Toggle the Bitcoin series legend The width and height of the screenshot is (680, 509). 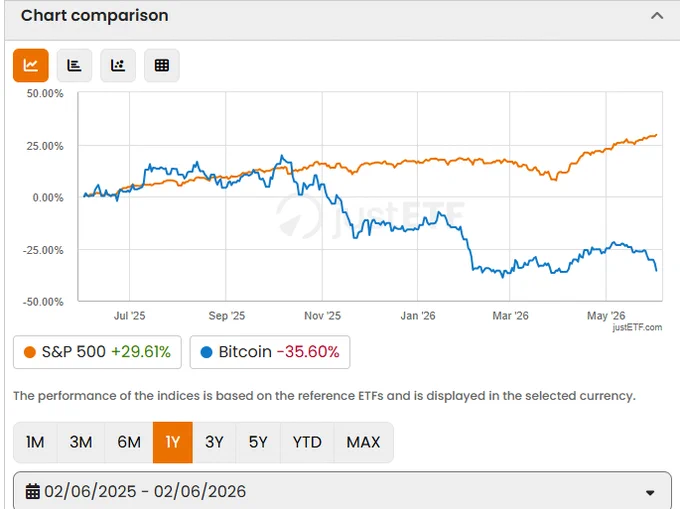point(270,352)
